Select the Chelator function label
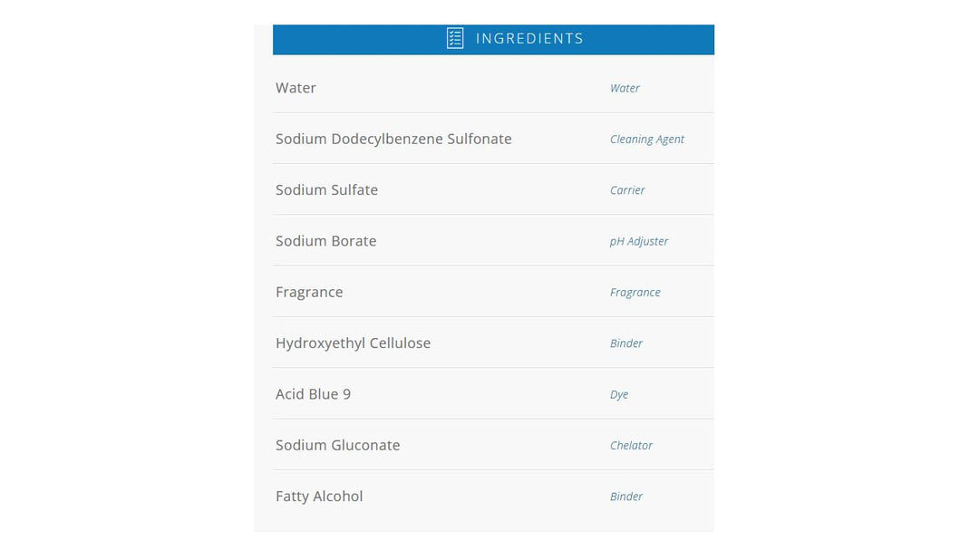 click(631, 445)
